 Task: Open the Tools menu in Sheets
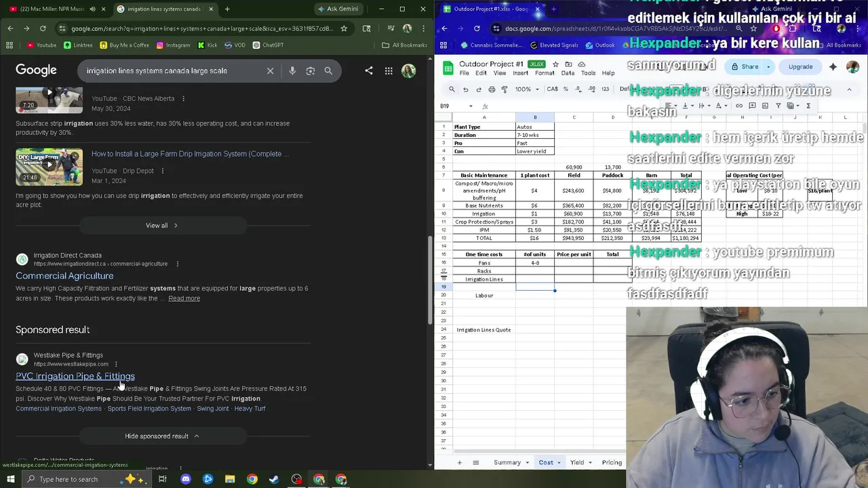pos(588,73)
